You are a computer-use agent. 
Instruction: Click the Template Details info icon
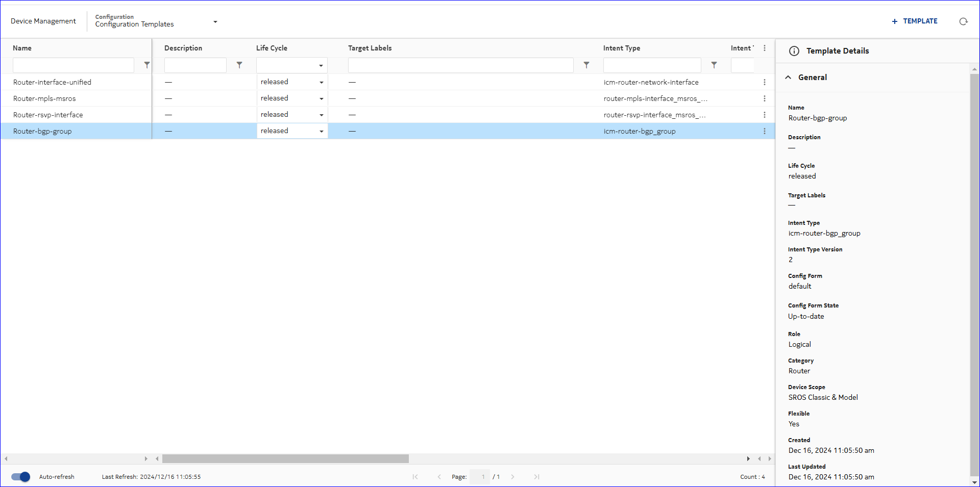coord(794,51)
